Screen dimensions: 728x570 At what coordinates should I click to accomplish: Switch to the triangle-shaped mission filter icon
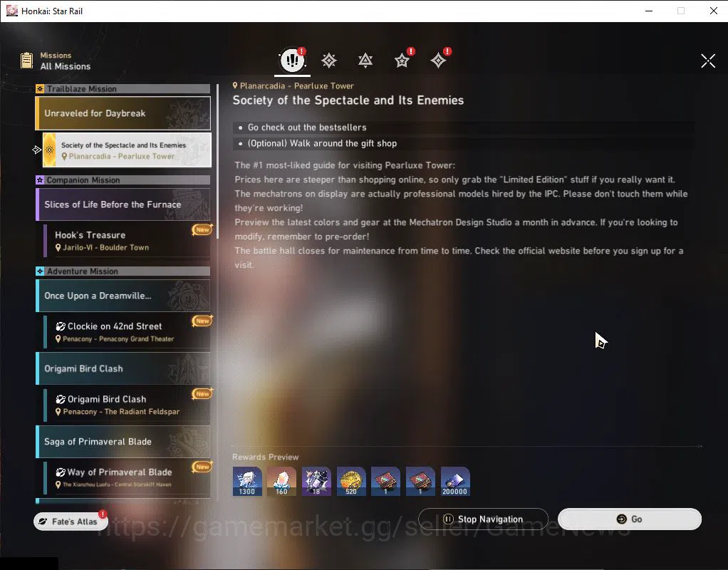(x=365, y=61)
